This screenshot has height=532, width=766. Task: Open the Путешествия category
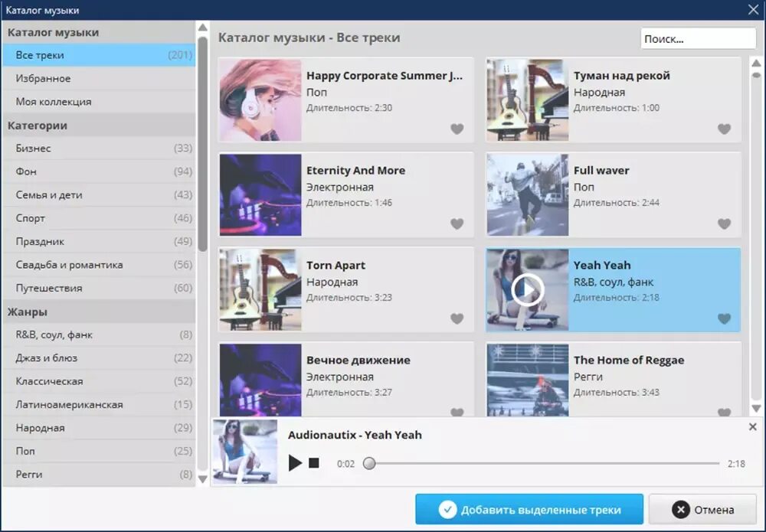pos(99,288)
